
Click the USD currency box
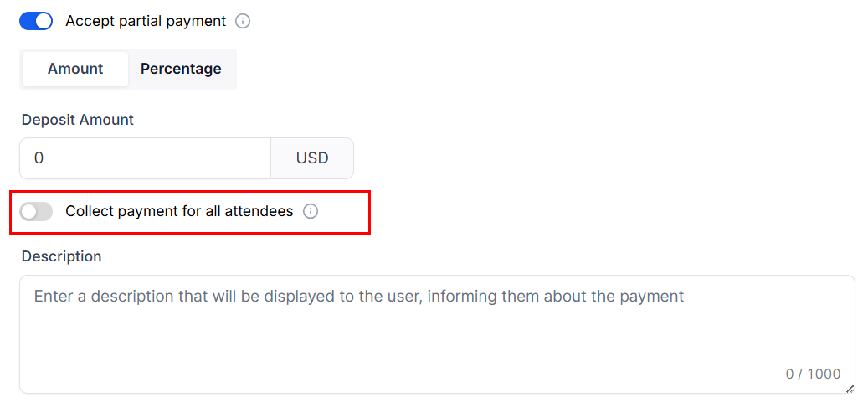point(312,158)
